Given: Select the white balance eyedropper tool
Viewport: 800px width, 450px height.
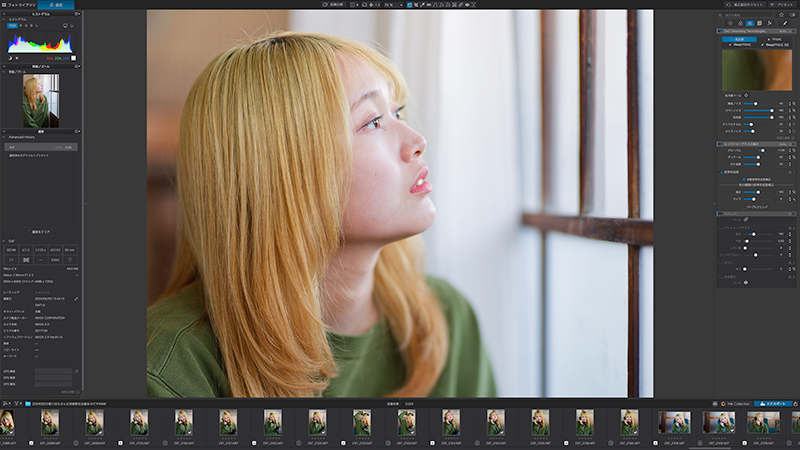Looking at the screenshot, I should tap(422, 5).
